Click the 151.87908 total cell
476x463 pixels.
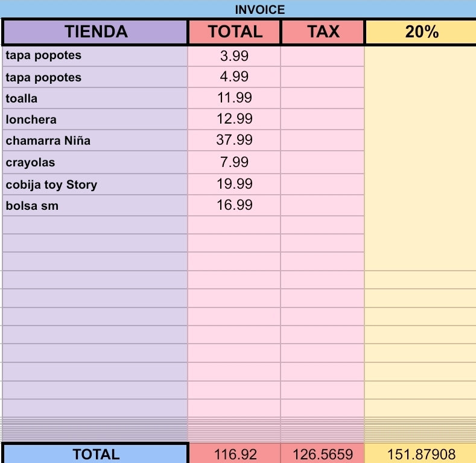pyautogui.click(x=420, y=454)
